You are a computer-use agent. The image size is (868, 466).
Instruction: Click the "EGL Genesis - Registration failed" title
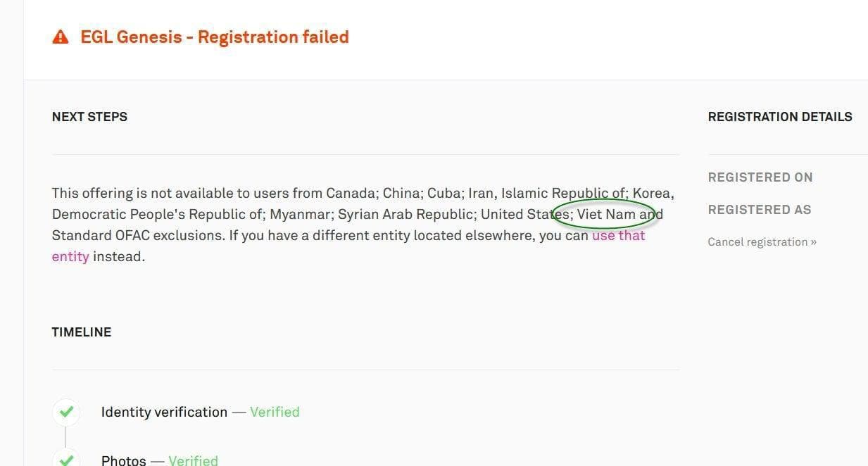coord(215,37)
